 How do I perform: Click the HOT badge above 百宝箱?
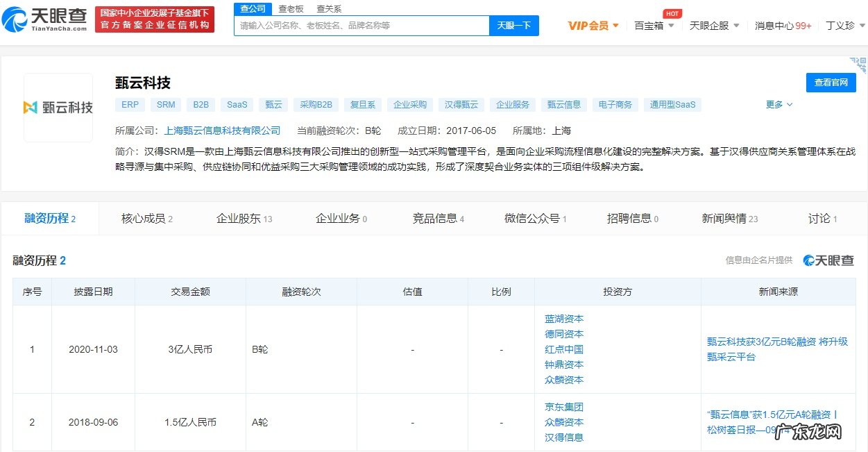[671, 12]
